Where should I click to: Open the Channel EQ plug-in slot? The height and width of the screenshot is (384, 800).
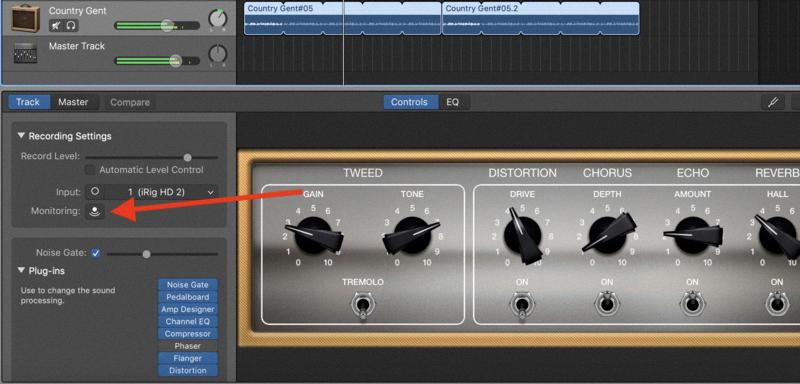pos(188,321)
